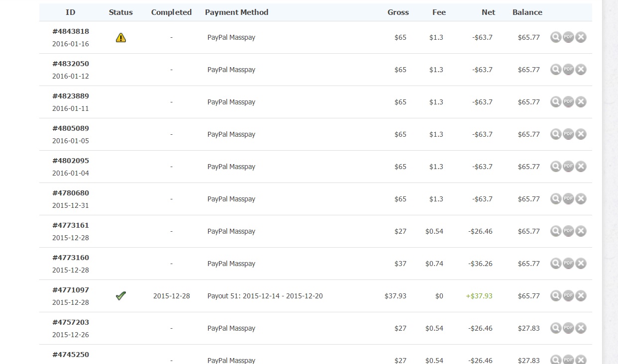The image size is (618, 364).
Task: Open PDF icon for transaction #4802095
Action: coord(568,167)
